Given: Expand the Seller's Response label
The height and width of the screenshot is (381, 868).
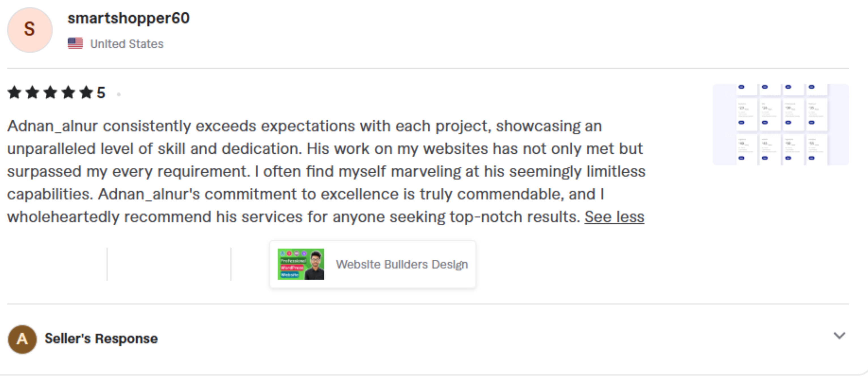Looking at the screenshot, I should coord(101,338).
